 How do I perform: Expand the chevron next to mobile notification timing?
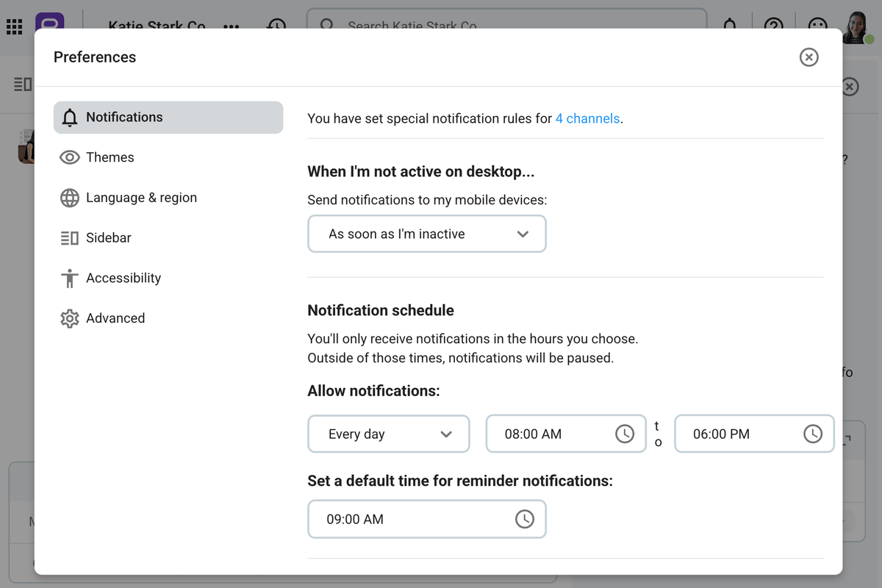pyautogui.click(x=523, y=233)
